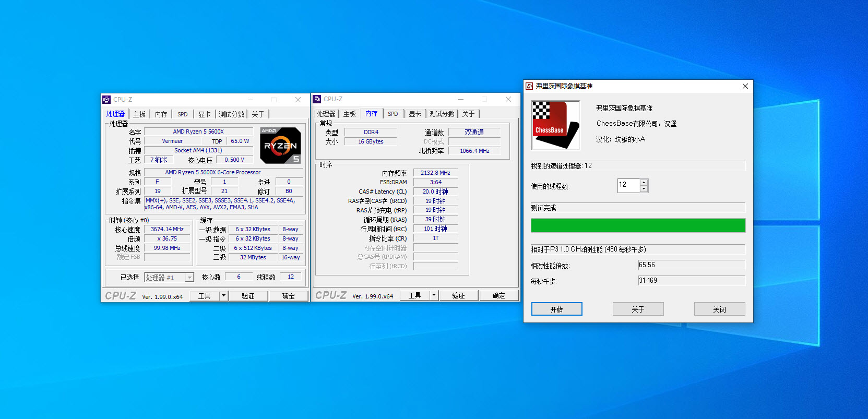Open the 显卡 tab in CPU-Z memory window

[x=415, y=114]
